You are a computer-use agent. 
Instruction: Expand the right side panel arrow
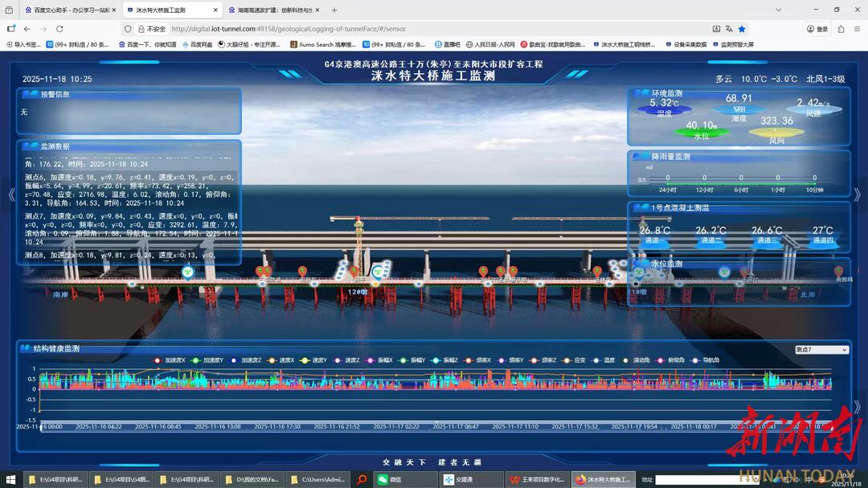tap(857, 194)
